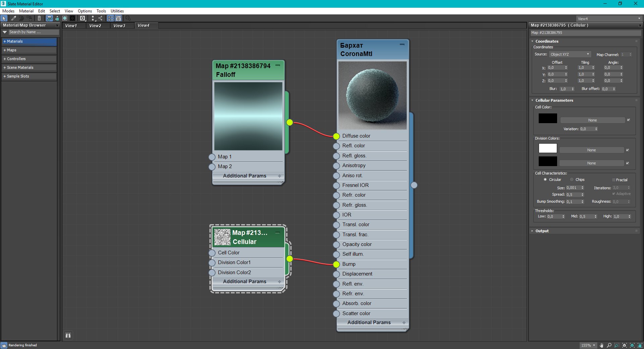Click the trash can delete icon

39,18
